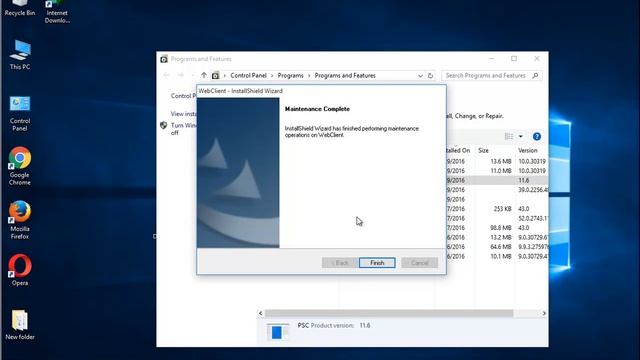Launch Google Chrome from the desktop
Image resolution: width=640 pixels, height=360 pixels.
tap(20, 166)
